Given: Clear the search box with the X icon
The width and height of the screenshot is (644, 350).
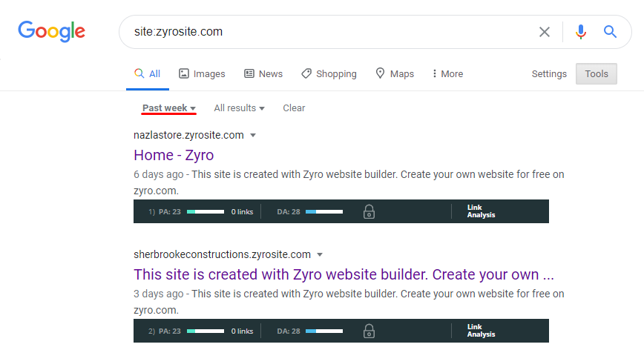Looking at the screenshot, I should tap(544, 32).
